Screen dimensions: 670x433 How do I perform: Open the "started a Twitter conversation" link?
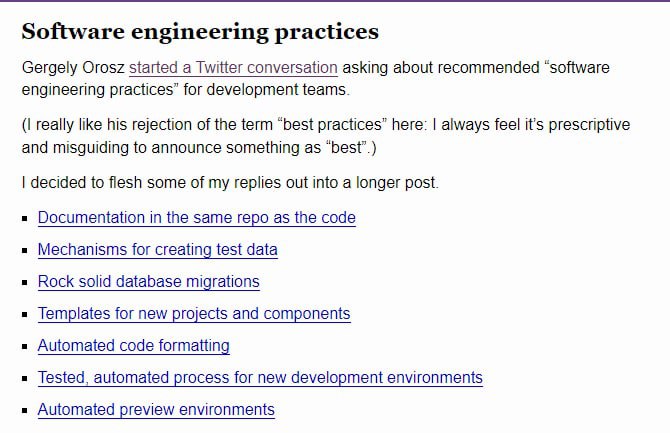pos(233,68)
